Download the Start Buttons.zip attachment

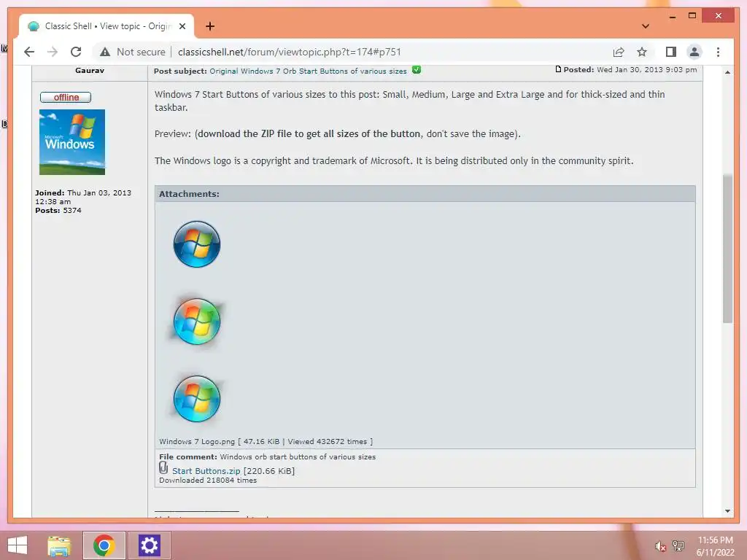tap(206, 471)
